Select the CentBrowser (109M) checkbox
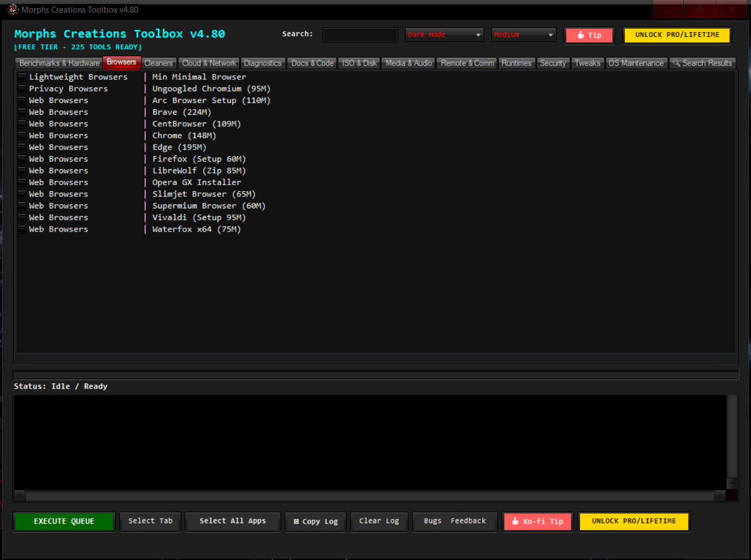Screen dimensions: 751x560 [x=22, y=123]
